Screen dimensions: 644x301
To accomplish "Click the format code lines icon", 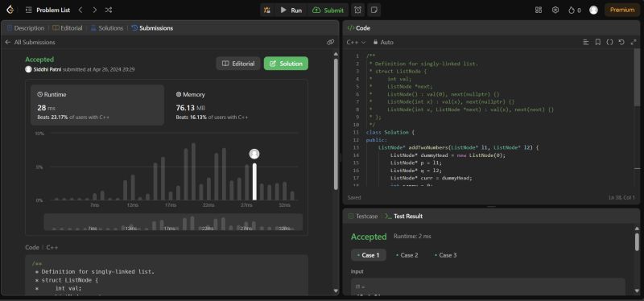I will pos(586,43).
